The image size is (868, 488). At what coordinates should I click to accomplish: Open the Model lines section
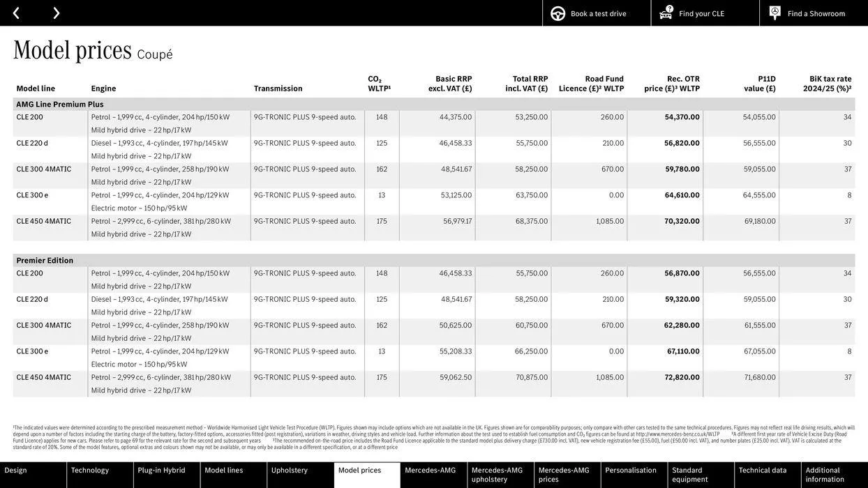point(223,471)
